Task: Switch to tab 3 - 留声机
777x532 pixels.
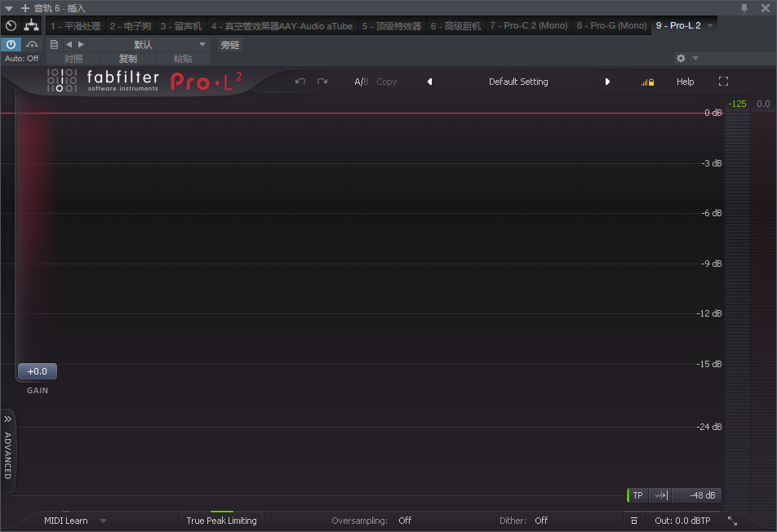Action: [181, 26]
